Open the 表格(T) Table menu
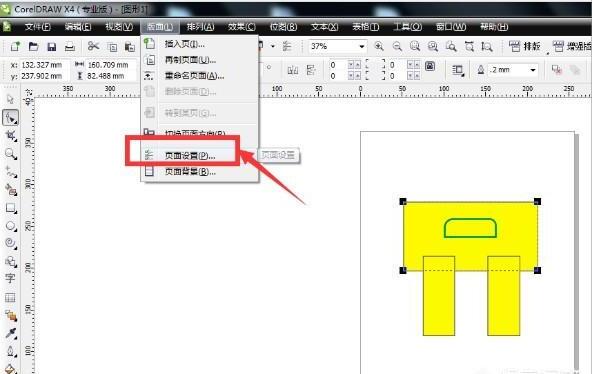The height and width of the screenshot is (374, 592). tap(365, 27)
